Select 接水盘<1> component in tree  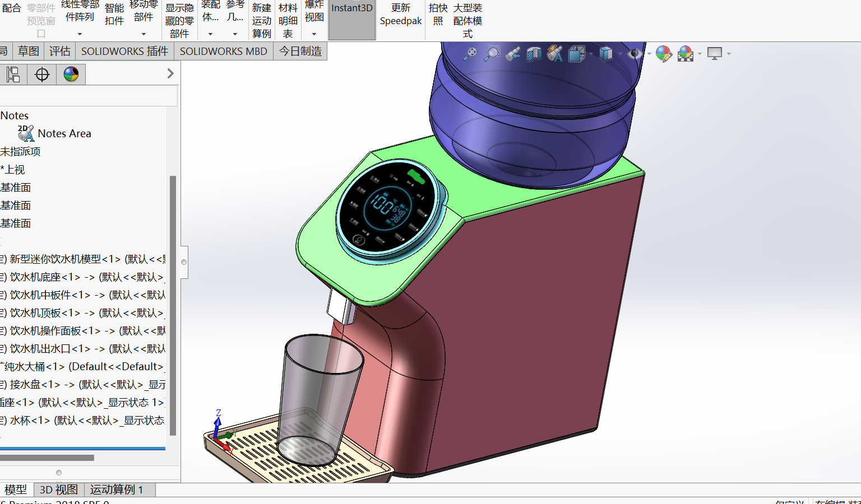83,384
